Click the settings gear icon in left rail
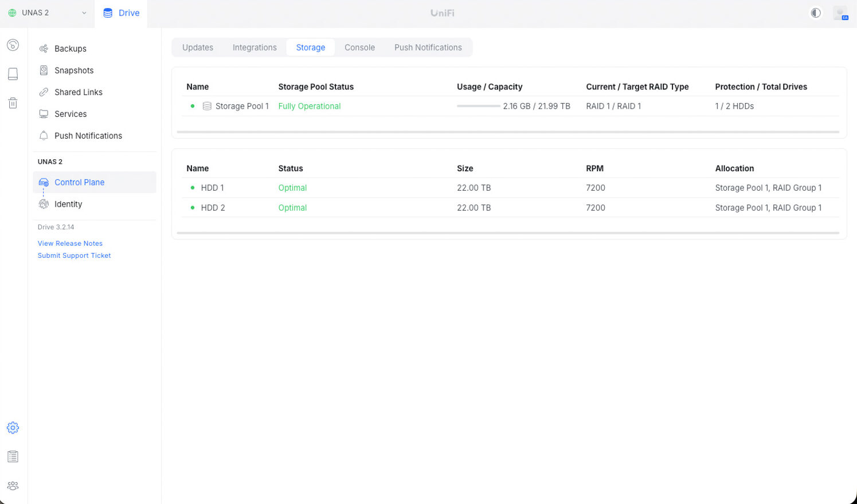857x504 pixels. pos(13,428)
